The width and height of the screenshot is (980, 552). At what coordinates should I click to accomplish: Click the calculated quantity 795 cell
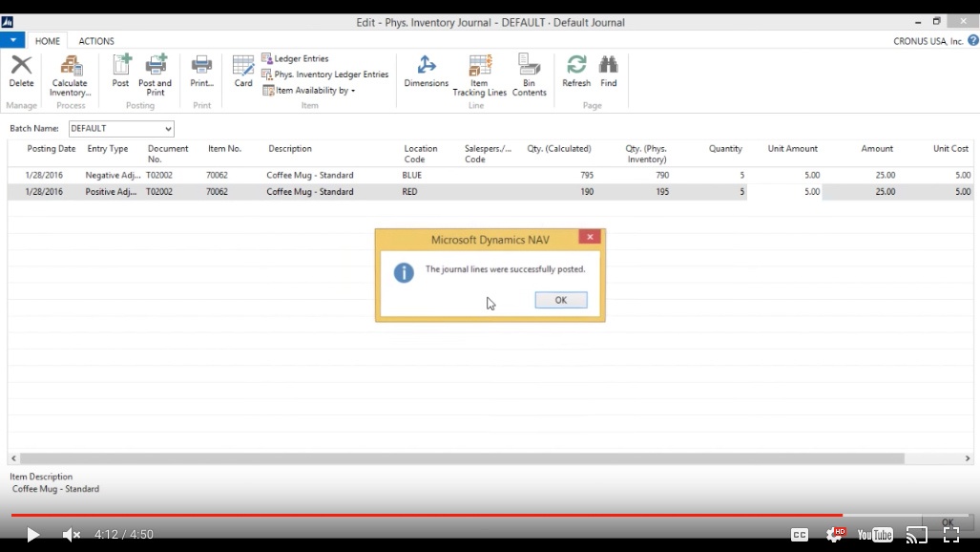(x=586, y=175)
